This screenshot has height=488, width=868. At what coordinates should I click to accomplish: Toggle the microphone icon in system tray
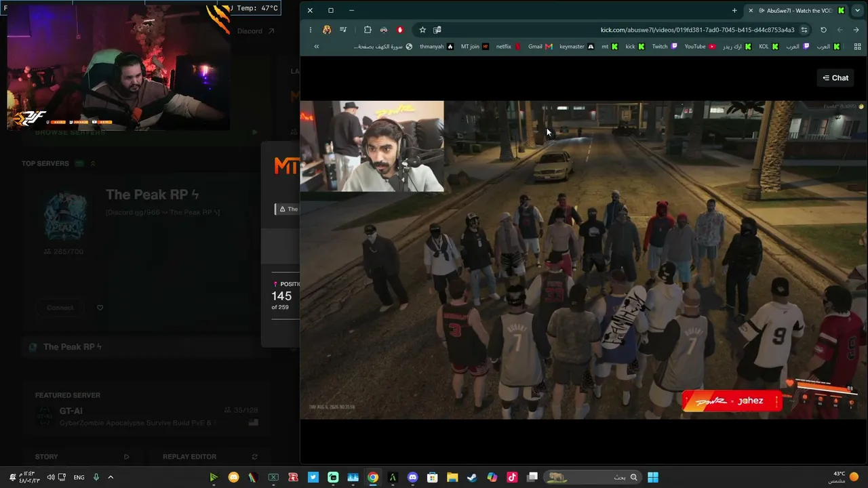[96, 477]
